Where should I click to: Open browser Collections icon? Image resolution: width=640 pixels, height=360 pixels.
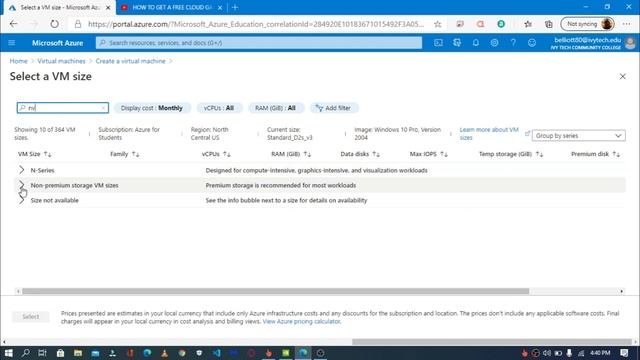pos(549,24)
